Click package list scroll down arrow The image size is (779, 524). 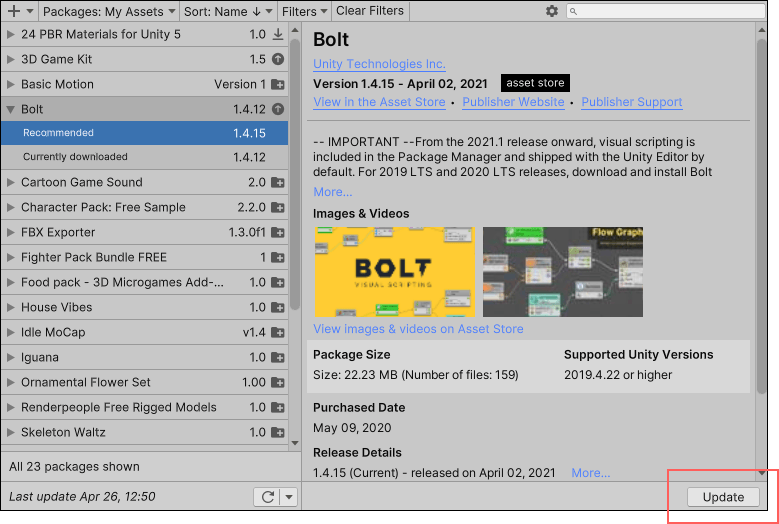295,443
